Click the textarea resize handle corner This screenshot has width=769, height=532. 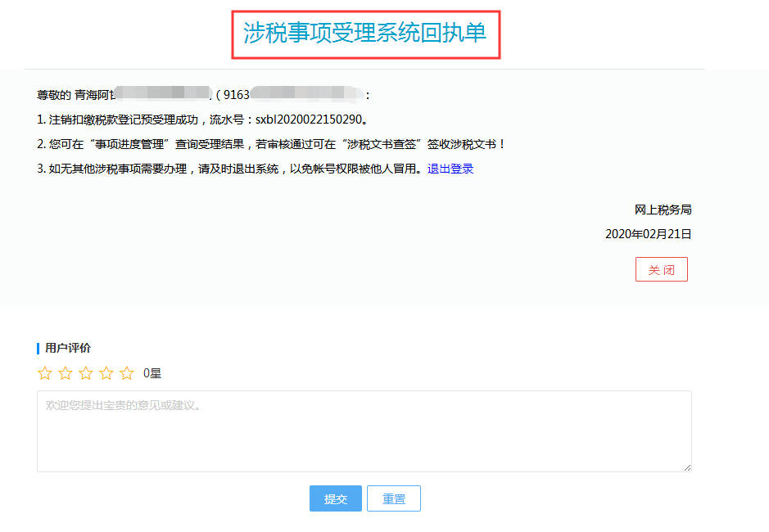686,467
